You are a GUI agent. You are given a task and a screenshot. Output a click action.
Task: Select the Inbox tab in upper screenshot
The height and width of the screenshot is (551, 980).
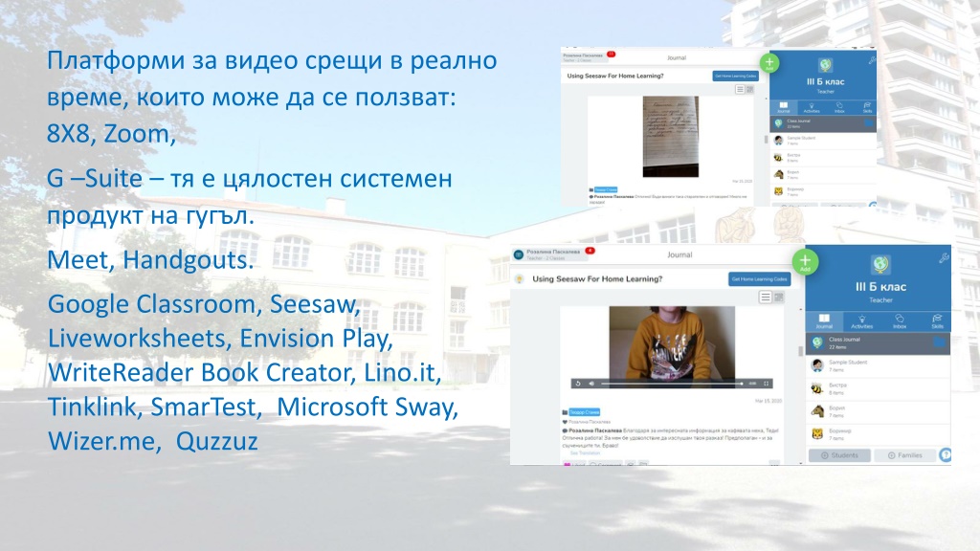click(x=839, y=107)
